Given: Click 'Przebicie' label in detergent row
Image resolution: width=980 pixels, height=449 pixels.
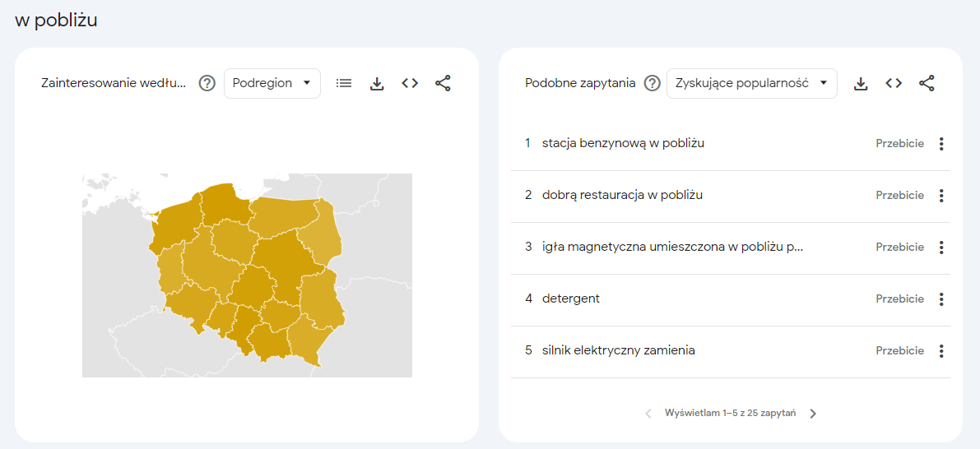Looking at the screenshot, I should 899,299.
